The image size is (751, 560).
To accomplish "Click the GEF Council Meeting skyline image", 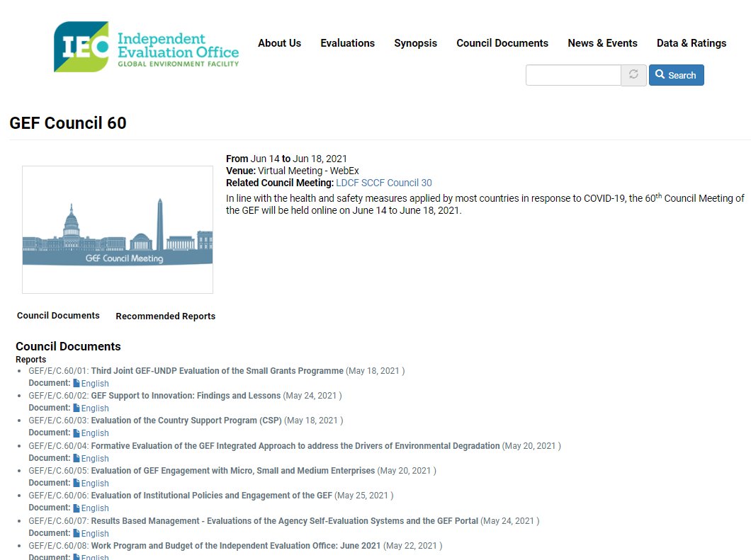I will [x=118, y=230].
